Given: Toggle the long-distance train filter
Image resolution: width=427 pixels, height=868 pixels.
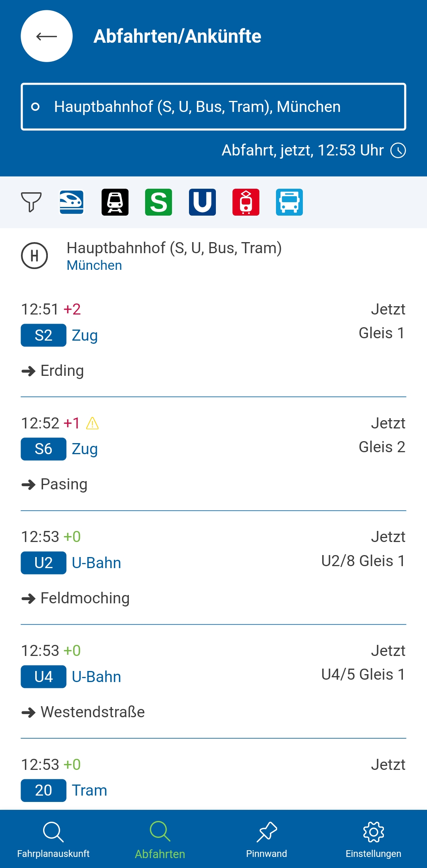Looking at the screenshot, I should pyautogui.click(x=72, y=202).
